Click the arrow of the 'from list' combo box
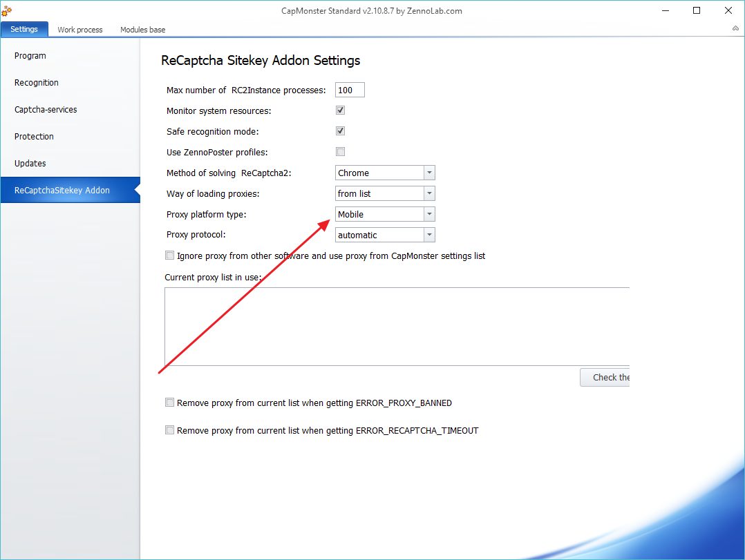 [x=429, y=193]
